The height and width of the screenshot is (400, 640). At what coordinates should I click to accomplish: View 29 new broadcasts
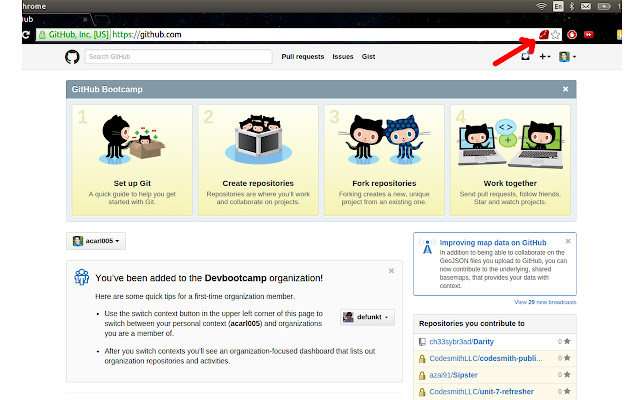click(545, 302)
